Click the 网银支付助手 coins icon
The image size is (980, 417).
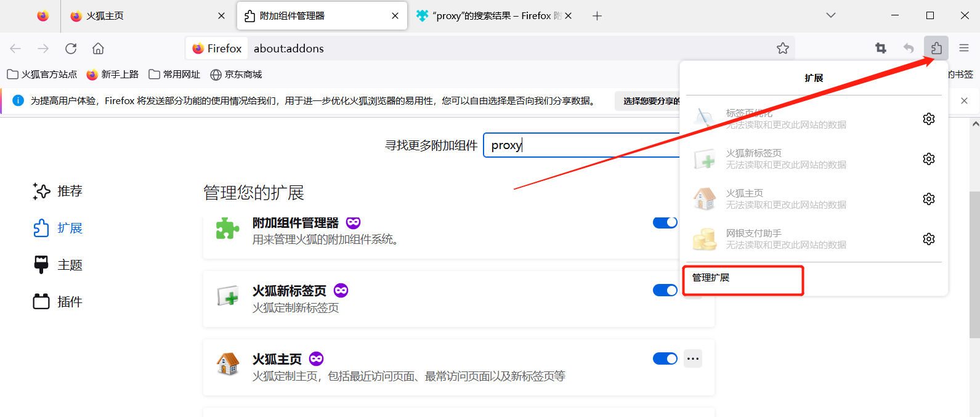(x=705, y=239)
